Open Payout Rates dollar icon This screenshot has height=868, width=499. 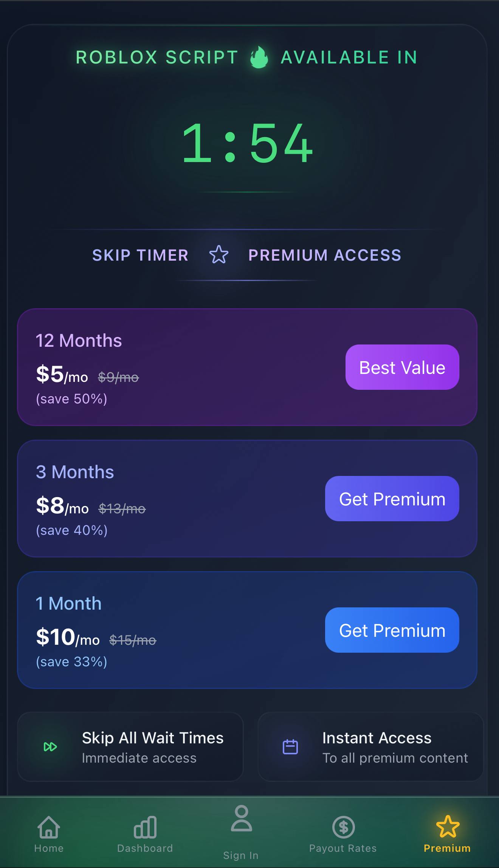click(x=343, y=827)
